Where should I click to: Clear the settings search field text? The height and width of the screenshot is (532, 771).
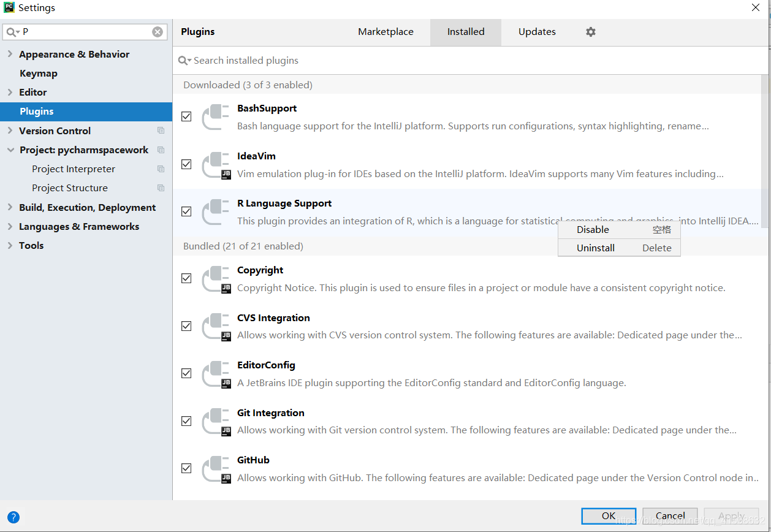click(x=158, y=32)
